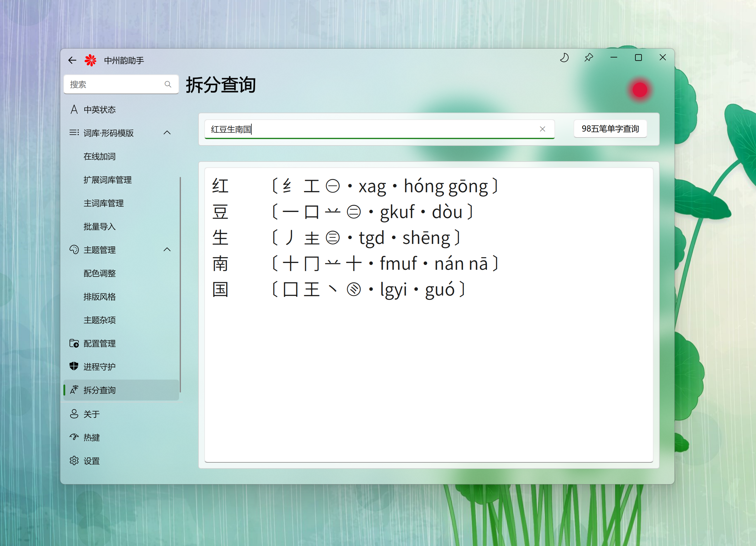This screenshot has height=546, width=756.
Task: Collapse the 主题管理 section
Action: click(x=167, y=250)
